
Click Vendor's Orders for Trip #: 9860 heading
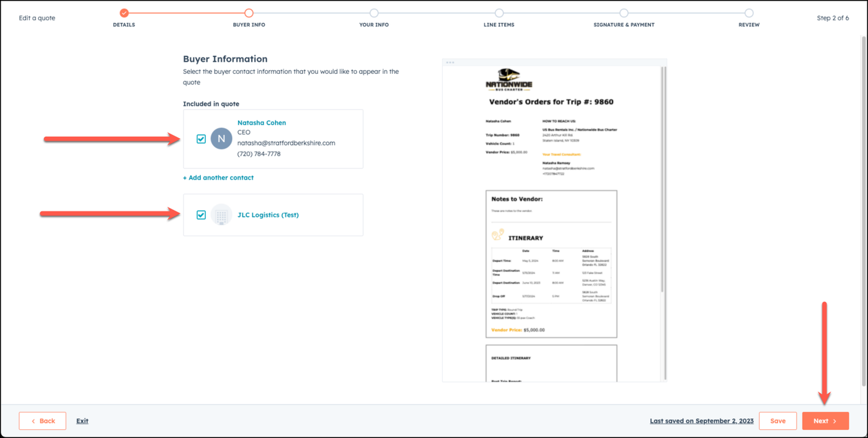[551, 102]
